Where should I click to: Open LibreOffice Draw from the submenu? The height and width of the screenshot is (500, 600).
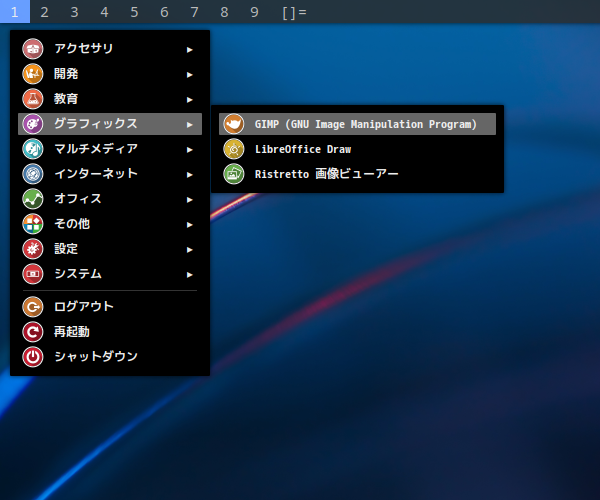pyautogui.click(x=357, y=149)
